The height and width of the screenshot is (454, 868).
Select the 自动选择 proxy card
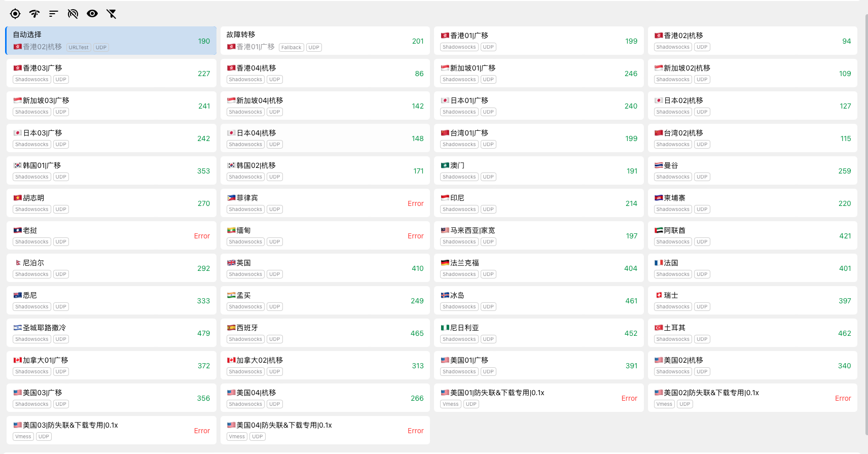pos(111,41)
